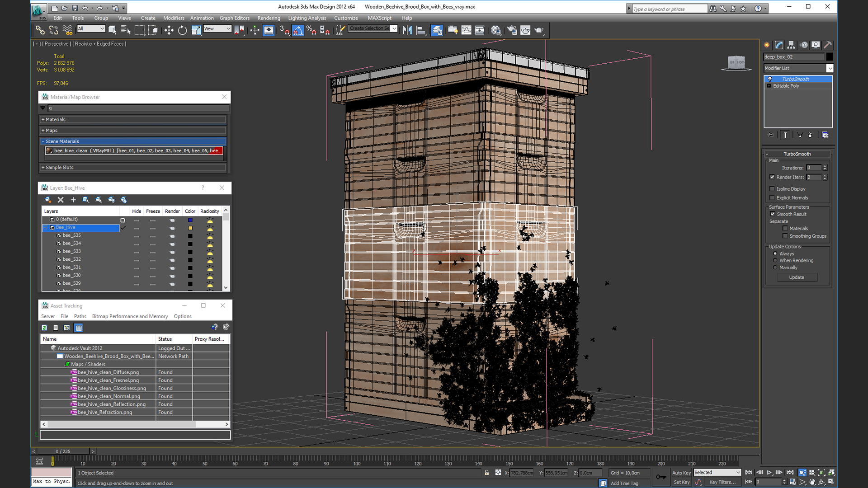This screenshot has width=868, height=488.
Task: Open Paths menu in Asset Tracking
Action: tap(80, 316)
